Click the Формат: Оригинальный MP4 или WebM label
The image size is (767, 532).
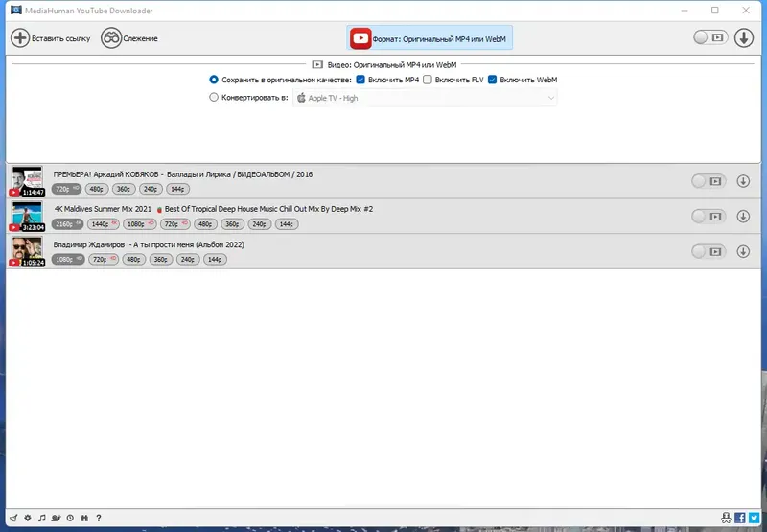pyautogui.click(x=439, y=39)
